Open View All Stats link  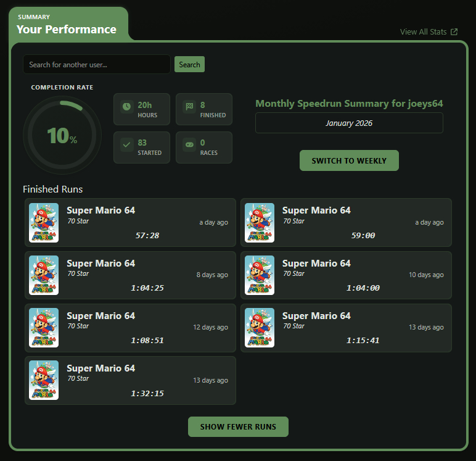click(423, 32)
